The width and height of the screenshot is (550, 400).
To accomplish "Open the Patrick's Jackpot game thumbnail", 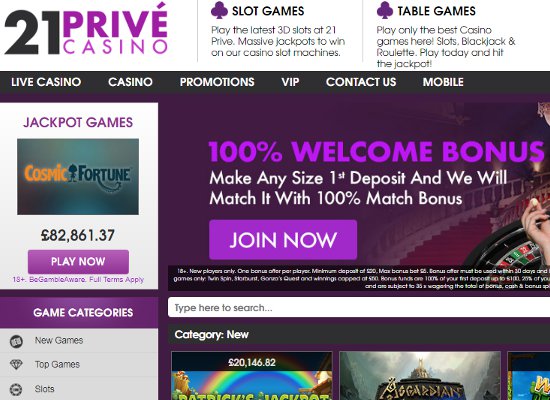I will pyautogui.click(x=251, y=376).
